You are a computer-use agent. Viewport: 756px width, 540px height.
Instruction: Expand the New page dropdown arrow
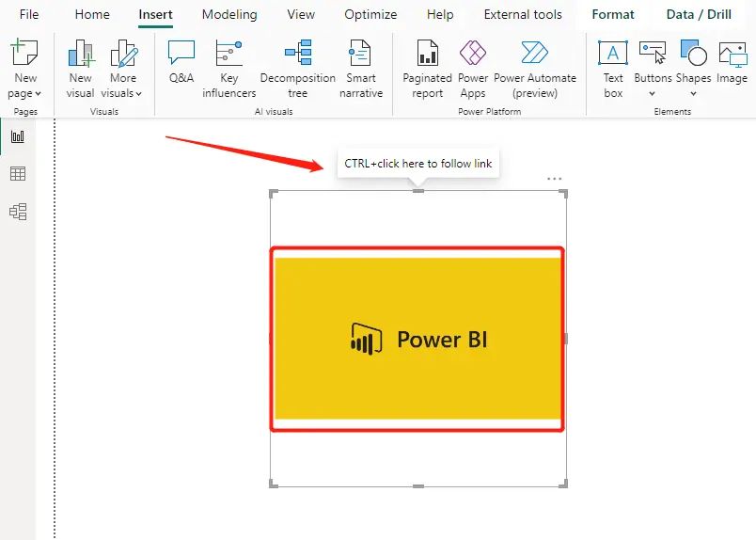coord(39,94)
